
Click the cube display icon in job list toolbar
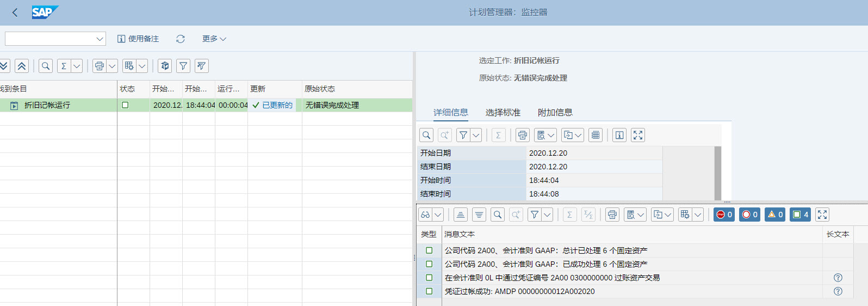pos(165,66)
